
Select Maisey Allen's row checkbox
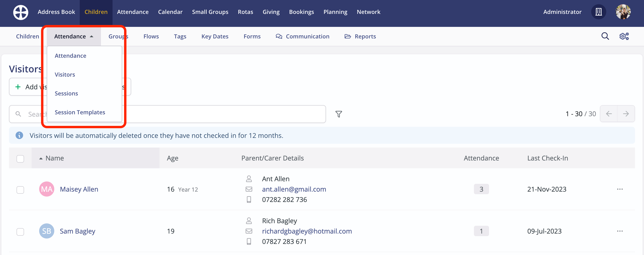point(20,190)
